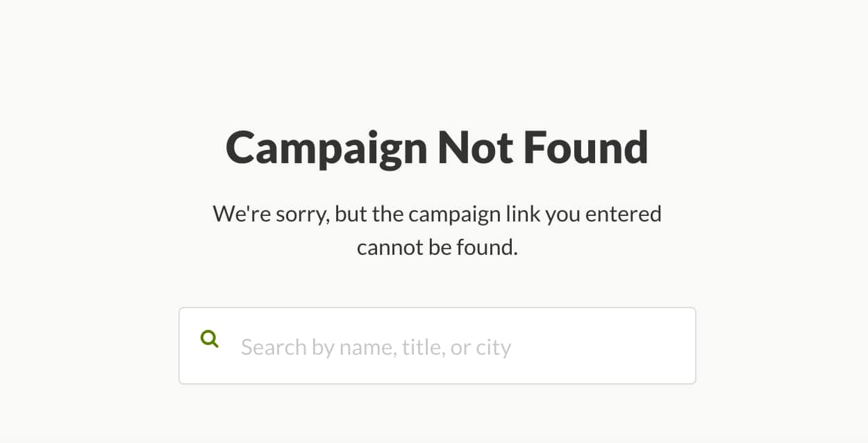Click the green magnifying glass search icon
The image size is (868, 443).
[x=209, y=339]
